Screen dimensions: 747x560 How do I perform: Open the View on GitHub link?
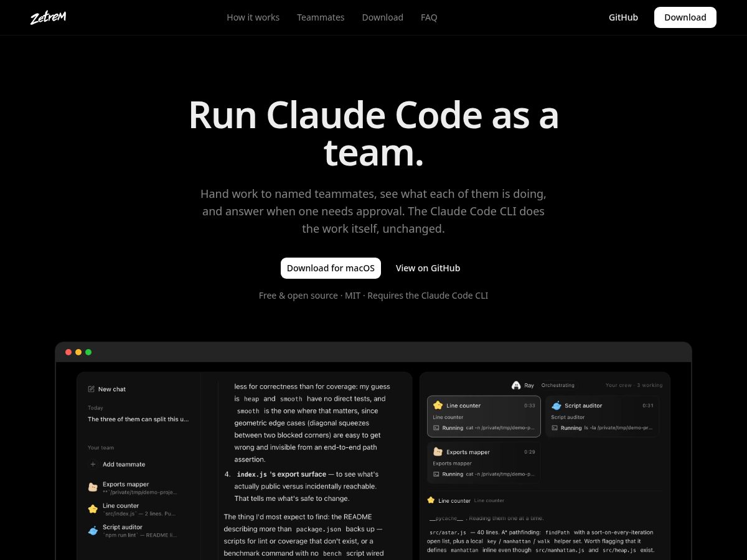[x=428, y=268]
